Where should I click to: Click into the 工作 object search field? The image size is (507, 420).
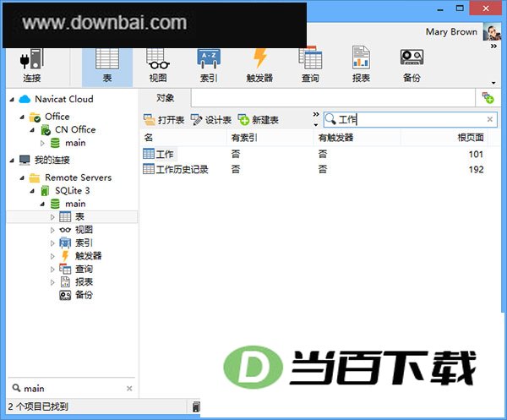pyautogui.click(x=410, y=119)
